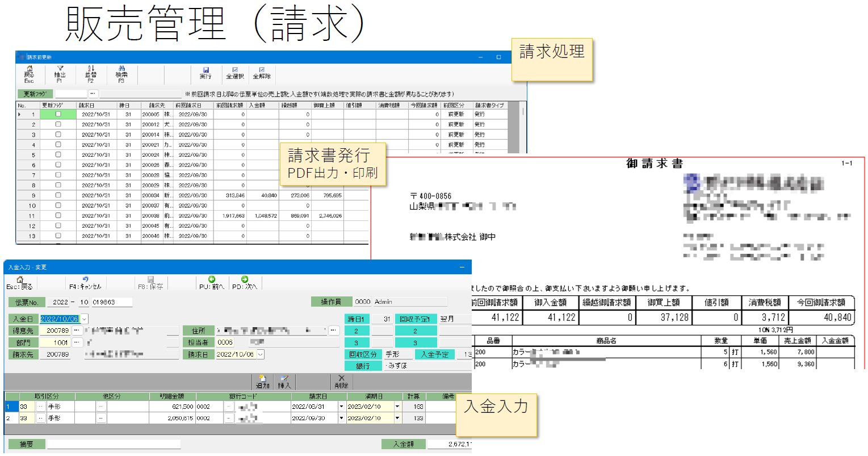868x456 pixels.
Task: Expand the 請求日 date dropdown in header
Action: tap(261, 354)
